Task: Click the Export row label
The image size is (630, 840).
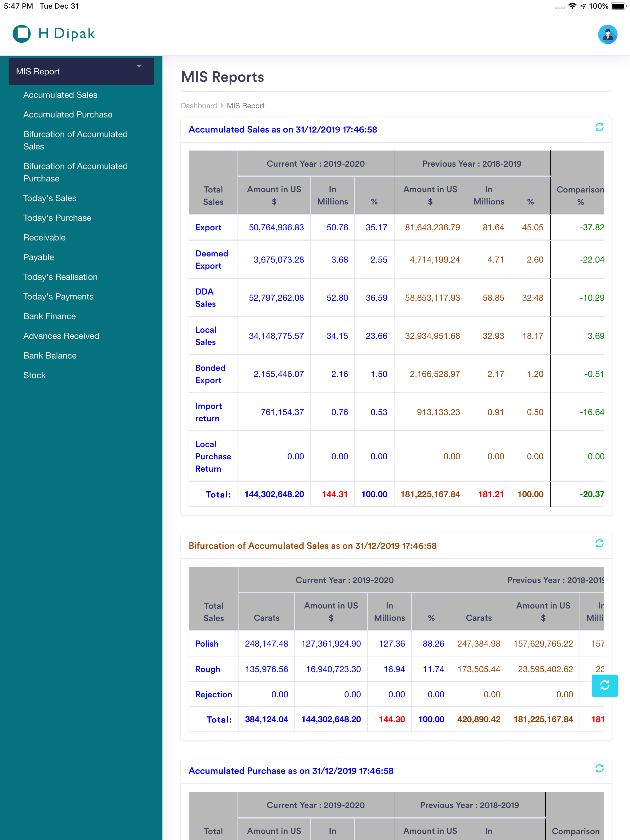Action: (208, 228)
